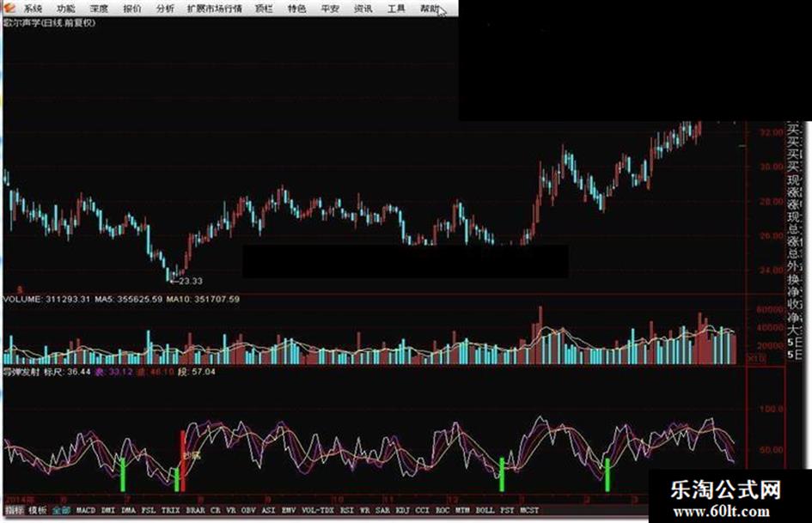Viewport: 812px width, 523px height.
Task: Switch to the 模板 tab at the bottom
Action: [x=38, y=510]
